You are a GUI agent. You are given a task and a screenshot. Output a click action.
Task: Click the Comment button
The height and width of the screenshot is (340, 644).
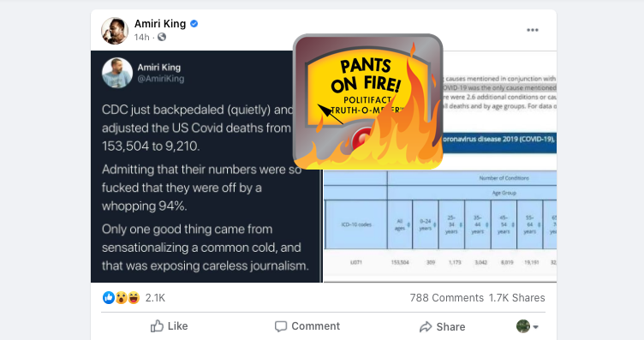[x=307, y=326]
